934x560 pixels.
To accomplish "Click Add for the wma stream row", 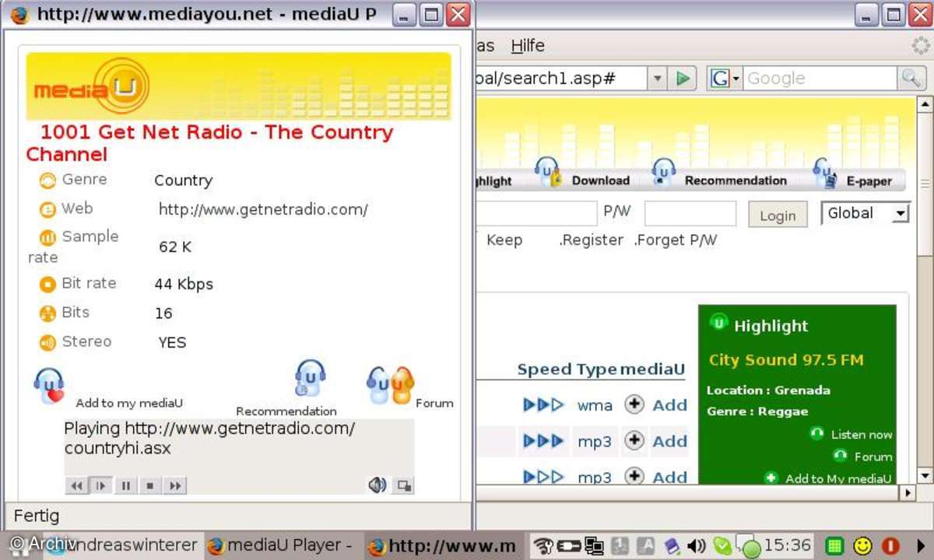I will point(669,405).
